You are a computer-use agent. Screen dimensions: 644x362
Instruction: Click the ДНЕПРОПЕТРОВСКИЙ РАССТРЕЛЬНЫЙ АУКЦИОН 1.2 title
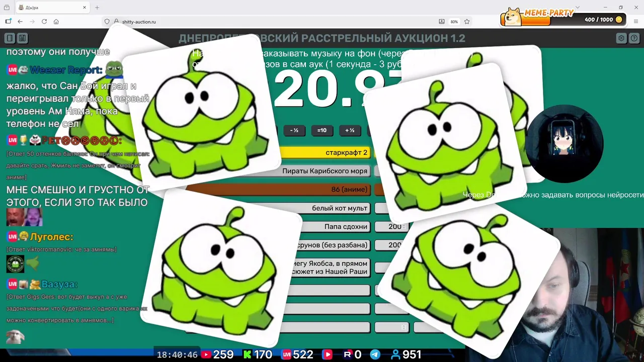(x=322, y=38)
